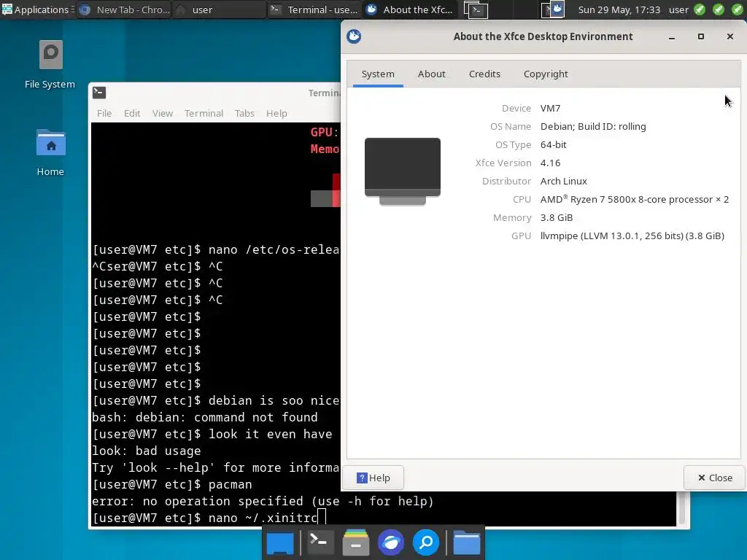The height and width of the screenshot is (560, 747).
Task: Click the Help button in About dialog
Action: coord(373,478)
